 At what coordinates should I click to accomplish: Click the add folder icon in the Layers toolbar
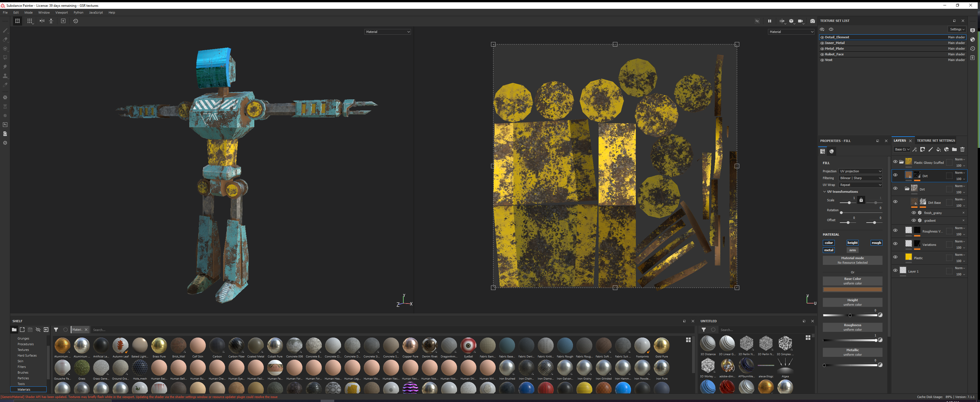tap(954, 150)
